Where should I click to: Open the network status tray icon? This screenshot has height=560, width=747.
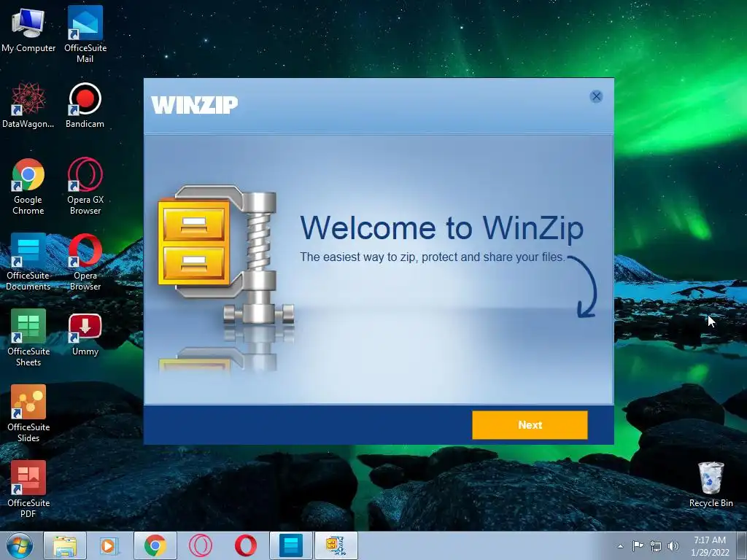[x=656, y=546]
